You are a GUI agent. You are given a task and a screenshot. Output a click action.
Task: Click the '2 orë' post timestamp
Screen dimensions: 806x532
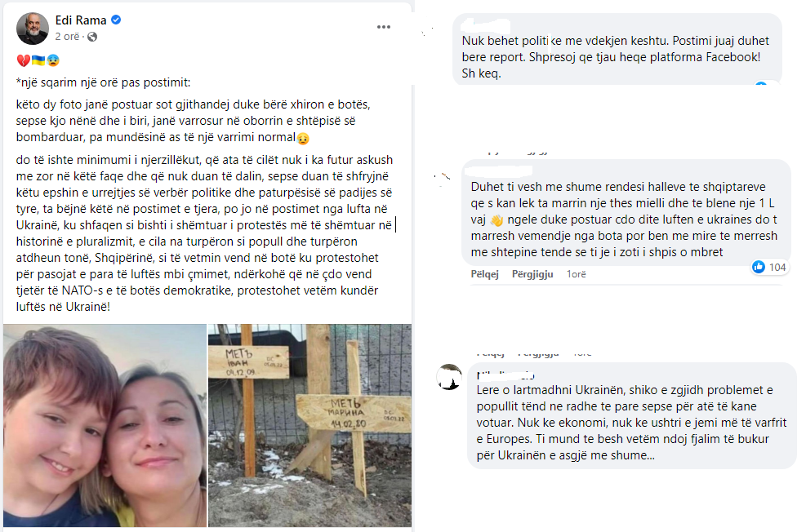click(67, 37)
